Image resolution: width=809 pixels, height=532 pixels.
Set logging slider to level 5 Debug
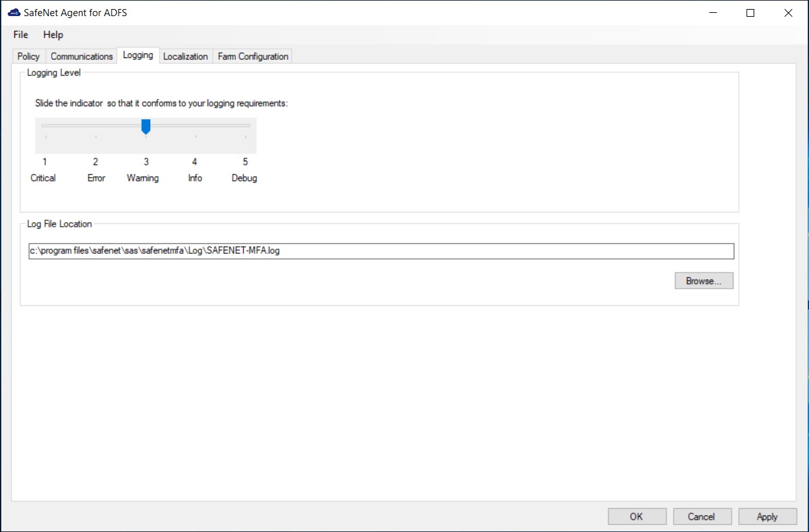pos(246,126)
